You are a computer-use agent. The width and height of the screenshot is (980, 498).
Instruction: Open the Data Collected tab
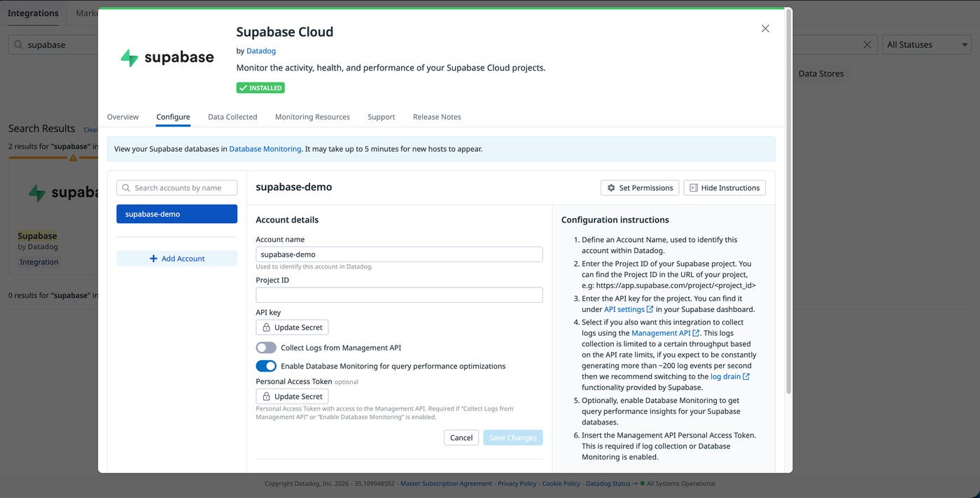pyautogui.click(x=232, y=117)
